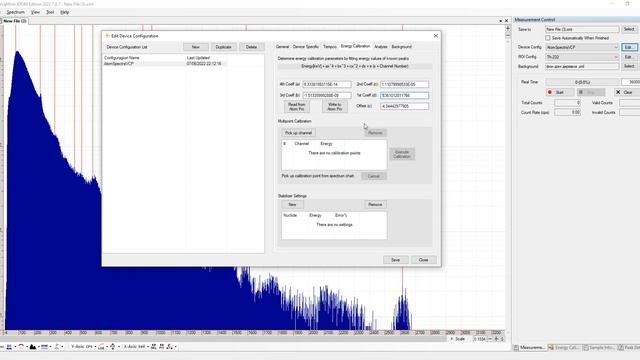640x360 pixels.
Task: Open the View menu
Action: pyautogui.click(x=36, y=12)
